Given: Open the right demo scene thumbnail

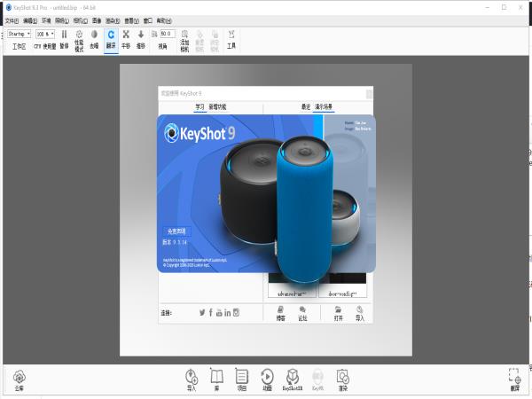Looking at the screenshot, I should [x=342, y=286].
